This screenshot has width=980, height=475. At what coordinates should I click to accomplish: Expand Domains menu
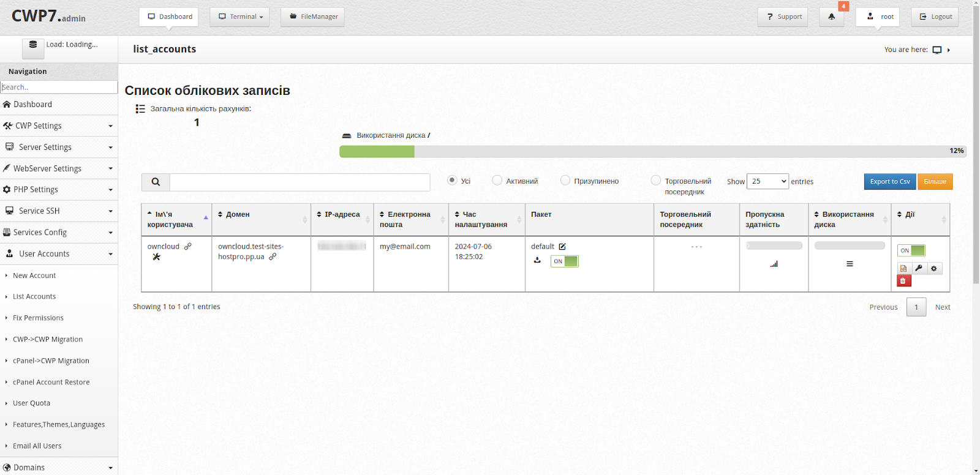[x=59, y=467]
